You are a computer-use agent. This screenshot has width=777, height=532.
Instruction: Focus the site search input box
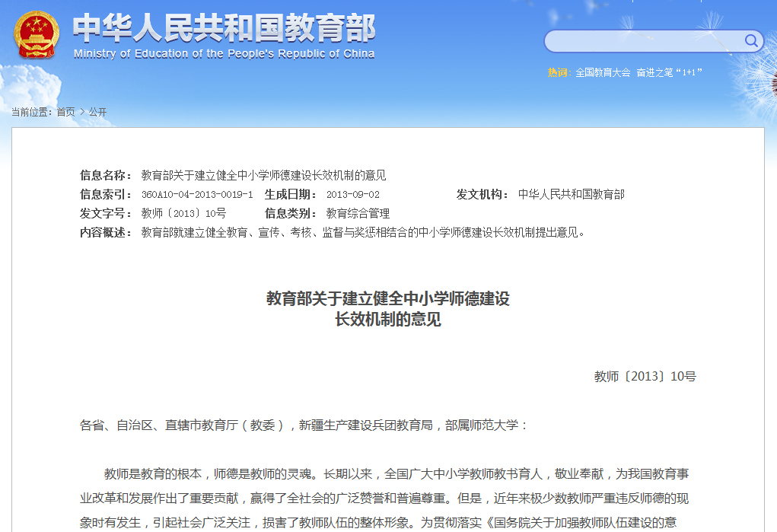click(654, 41)
